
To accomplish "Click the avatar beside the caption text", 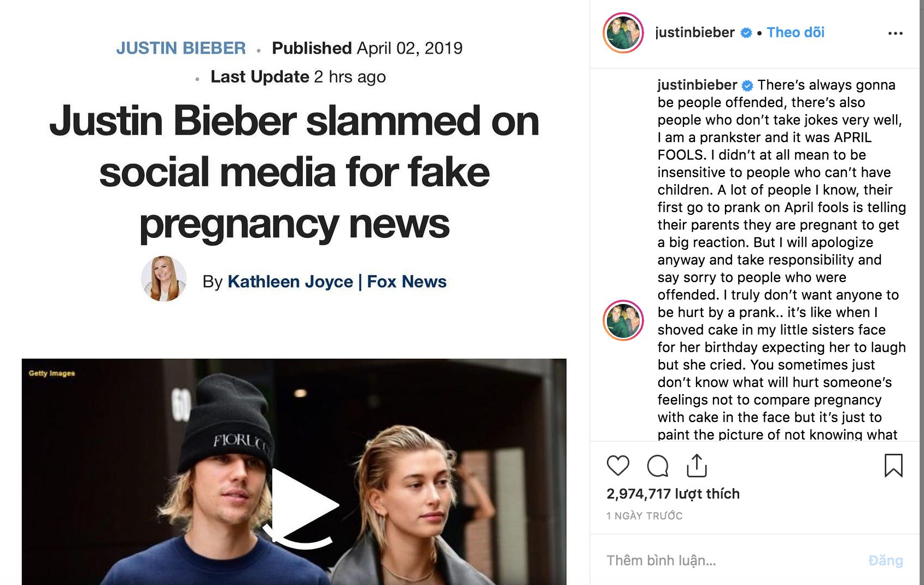I will pos(623,320).
